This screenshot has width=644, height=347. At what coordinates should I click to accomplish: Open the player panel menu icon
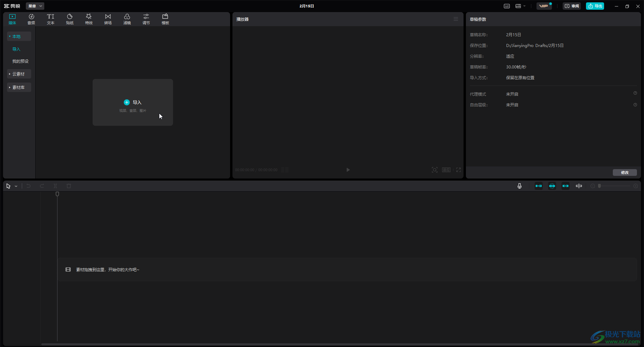[456, 19]
